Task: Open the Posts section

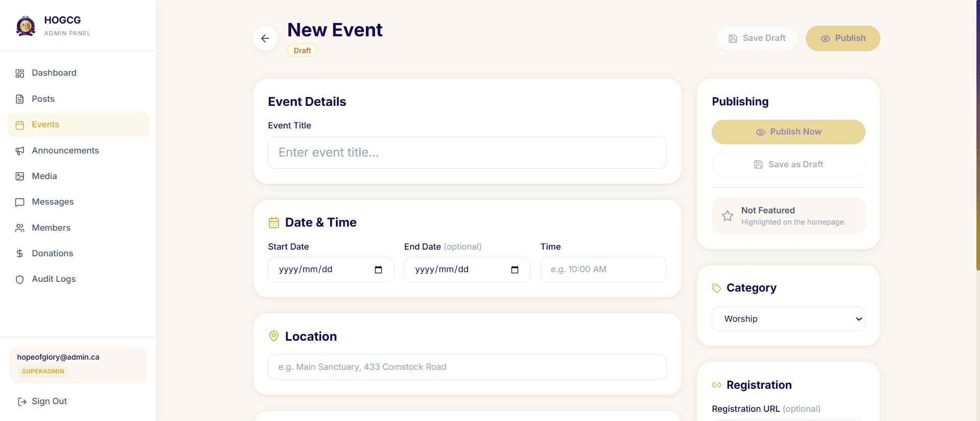Action: tap(78, 99)
